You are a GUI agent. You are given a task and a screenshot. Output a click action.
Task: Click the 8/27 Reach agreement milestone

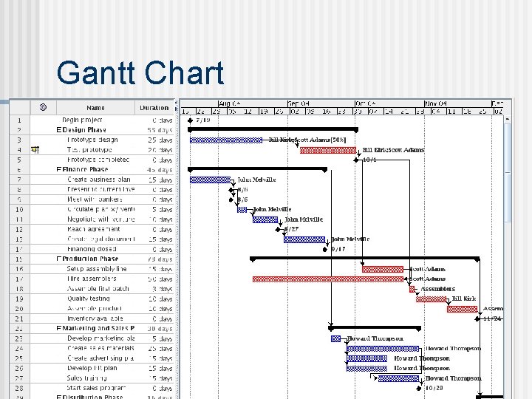(278, 229)
